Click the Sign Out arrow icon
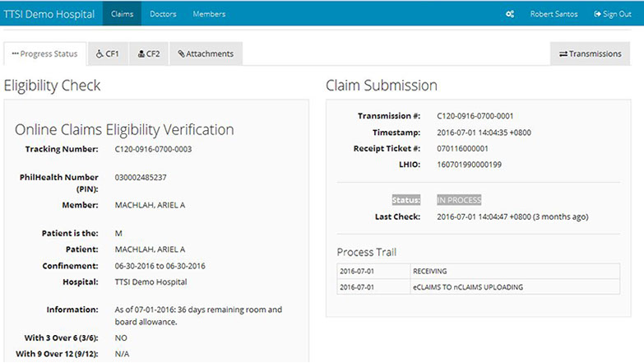The image size is (644, 363). tap(596, 14)
